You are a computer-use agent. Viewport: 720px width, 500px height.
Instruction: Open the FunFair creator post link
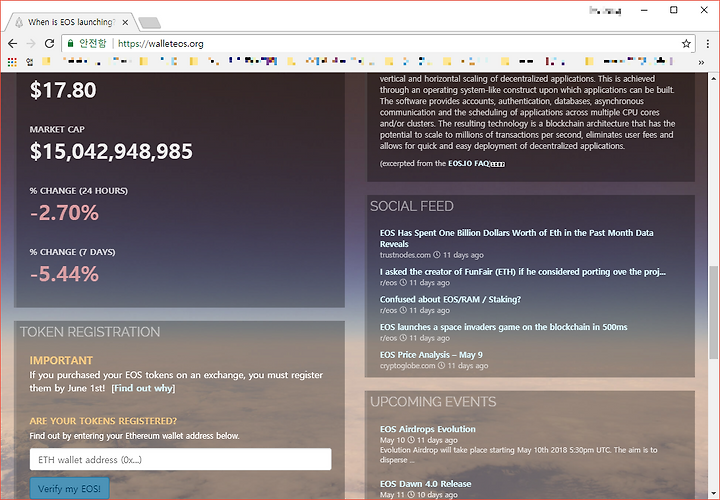point(523,272)
